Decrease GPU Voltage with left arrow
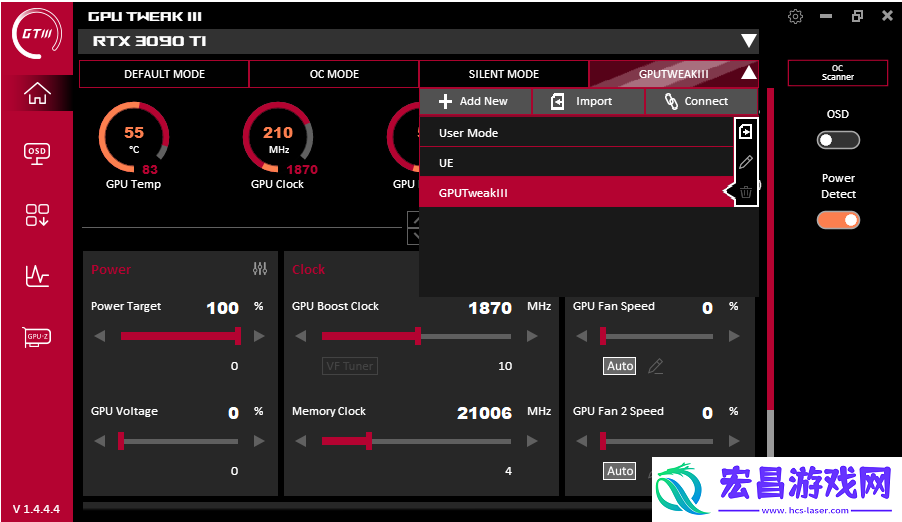902x522 pixels. [x=100, y=441]
